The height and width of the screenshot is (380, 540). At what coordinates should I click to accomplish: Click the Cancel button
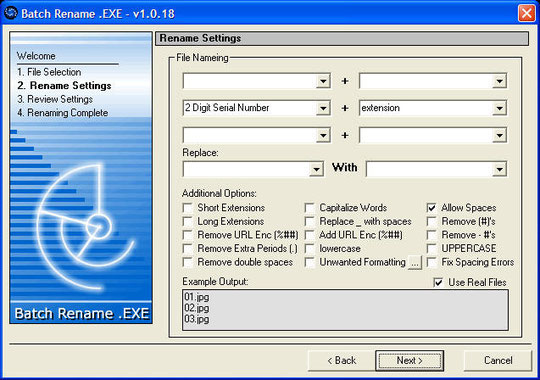click(498, 360)
